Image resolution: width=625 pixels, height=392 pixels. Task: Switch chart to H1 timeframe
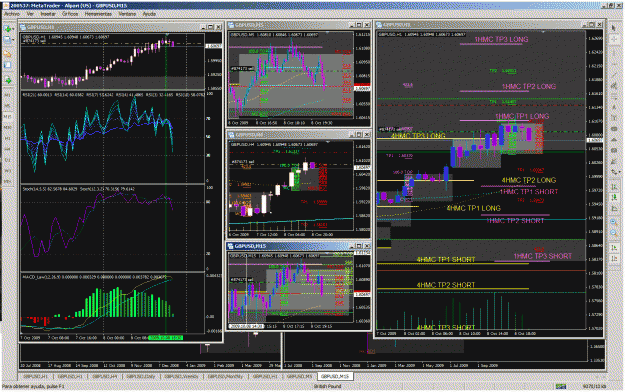pyautogui.click(x=8, y=138)
